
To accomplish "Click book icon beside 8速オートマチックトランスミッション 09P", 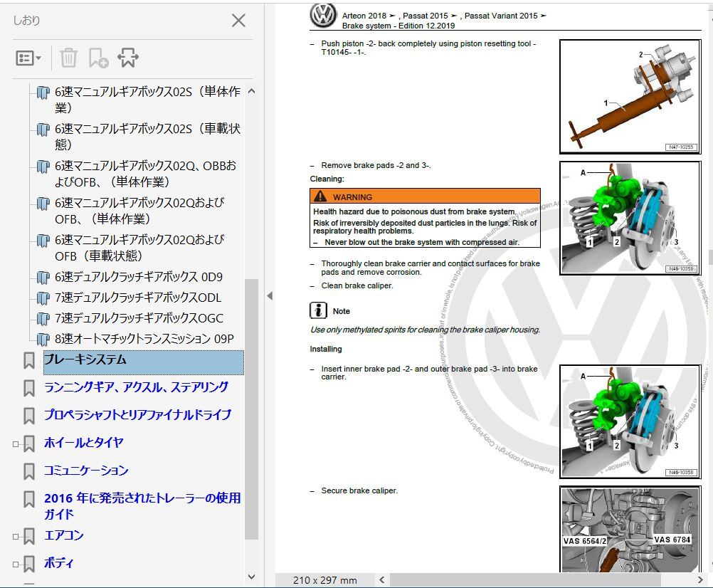I will pyautogui.click(x=43, y=340).
